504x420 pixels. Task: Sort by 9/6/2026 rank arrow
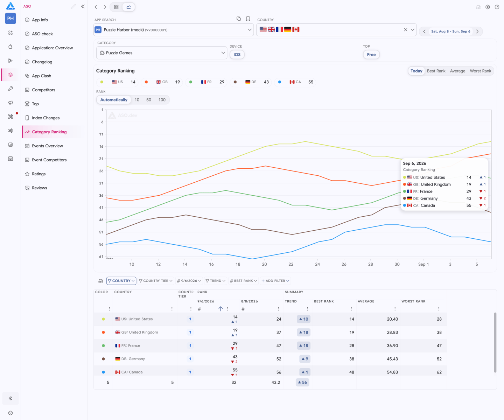[220, 309]
